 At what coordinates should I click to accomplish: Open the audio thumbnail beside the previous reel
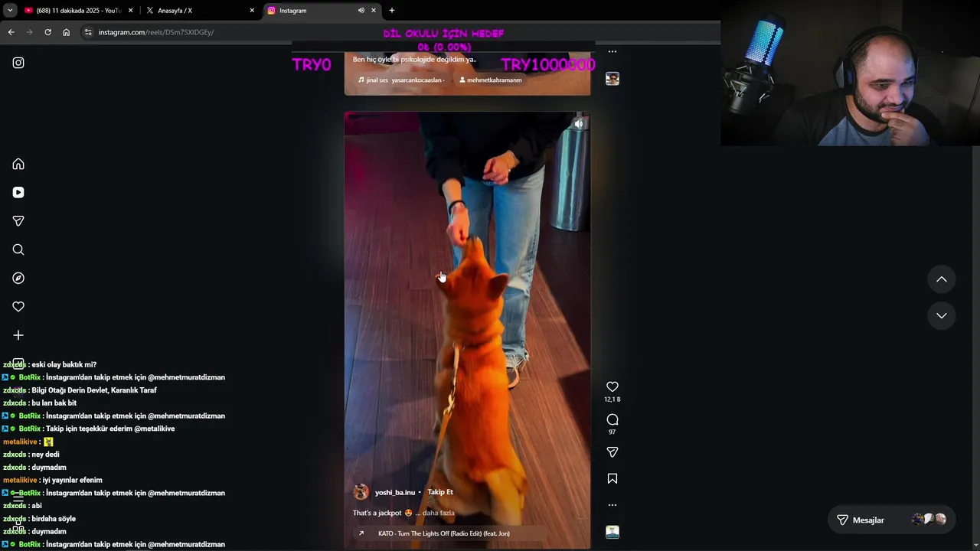tap(612, 79)
